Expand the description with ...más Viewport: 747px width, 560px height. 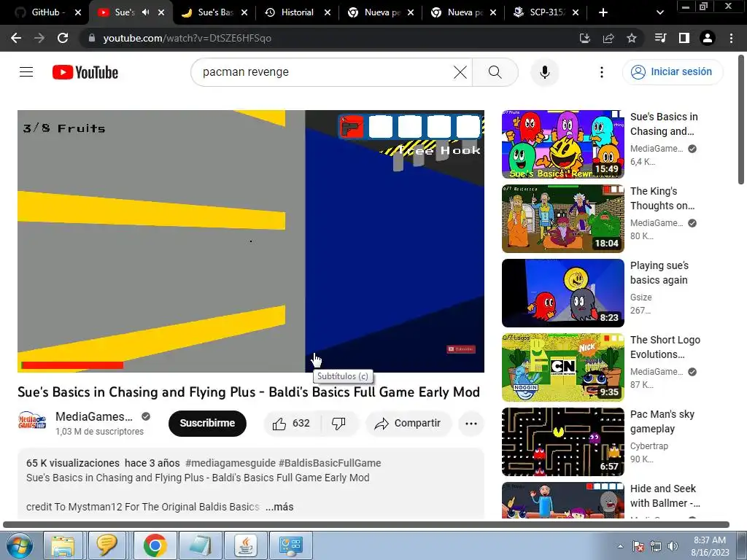(x=279, y=507)
